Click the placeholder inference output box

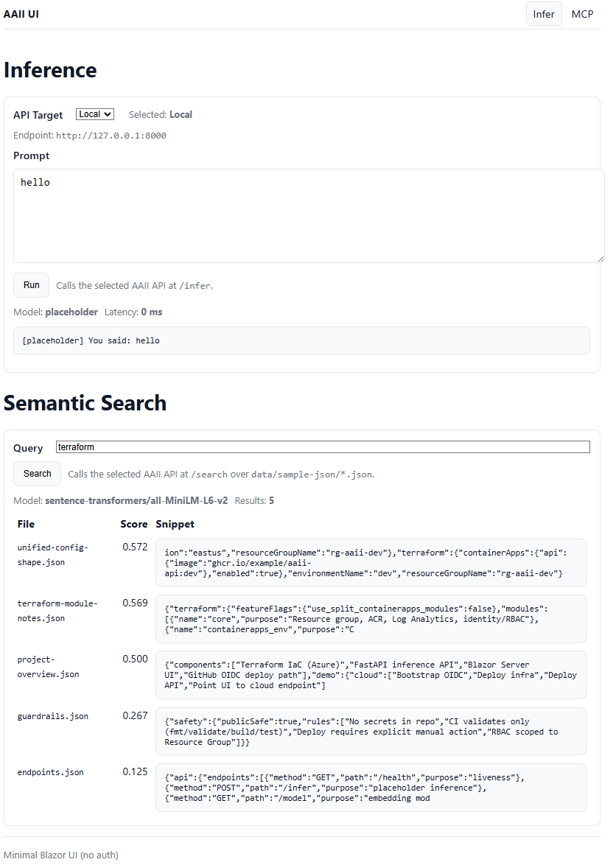coord(301,340)
